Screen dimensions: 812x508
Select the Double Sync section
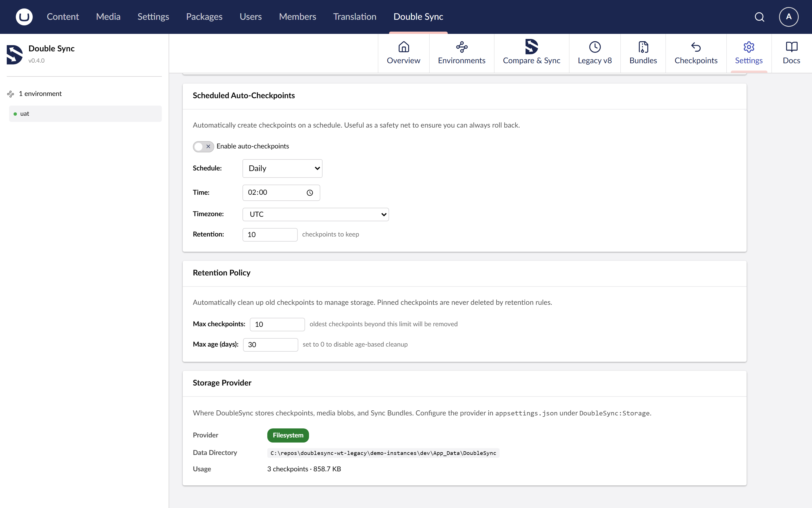(x=418, y=17)
